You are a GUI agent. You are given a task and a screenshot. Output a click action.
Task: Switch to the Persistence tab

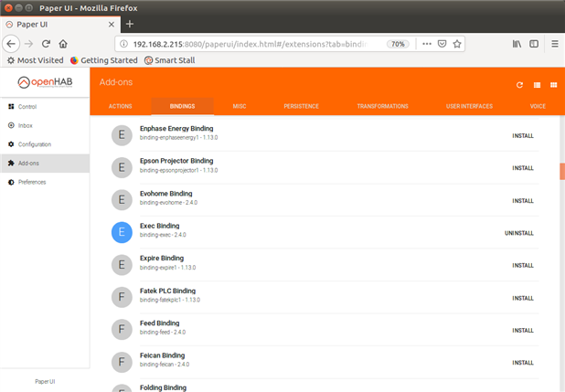pos(301,106)
